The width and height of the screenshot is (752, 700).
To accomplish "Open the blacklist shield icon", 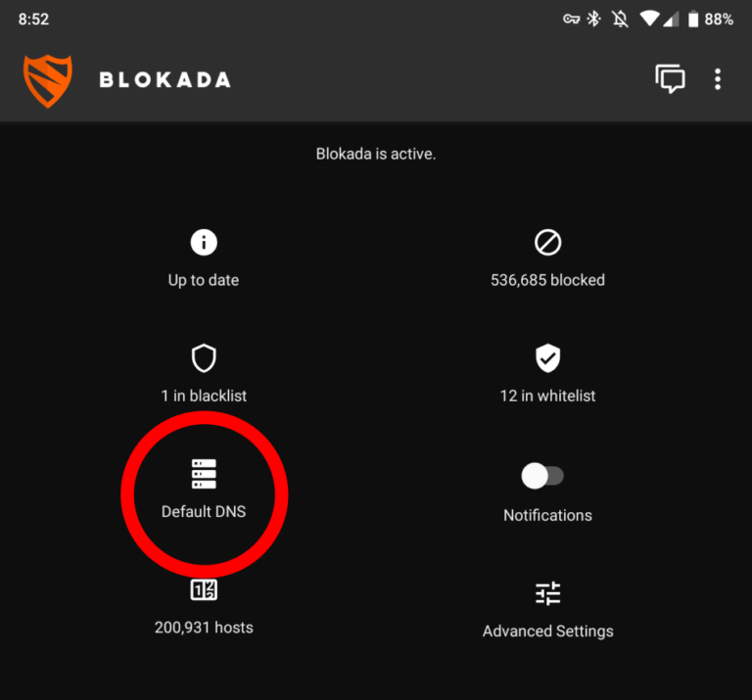I will [204, 358].
